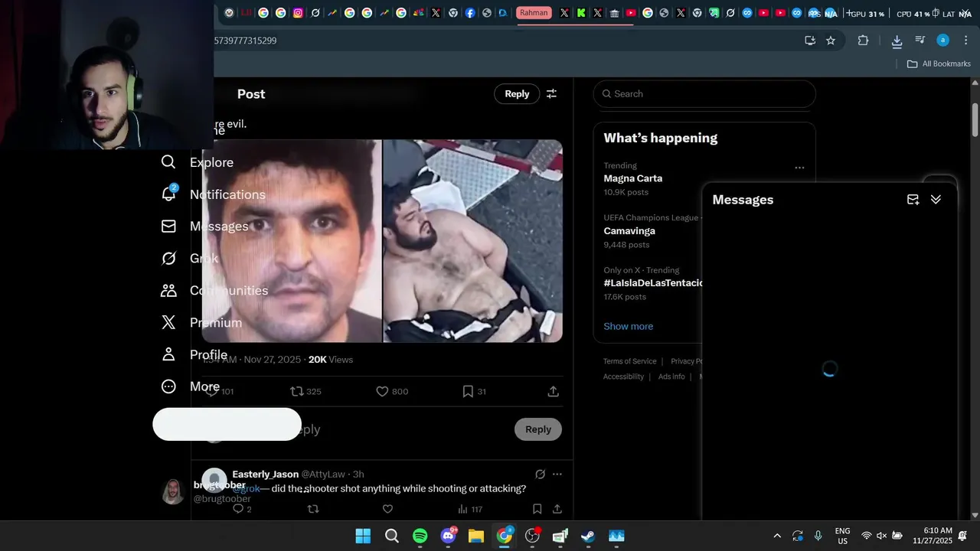
Task: Open the muted volume icon in system tray
Action: pyautogui.click(x=881, y=536)
